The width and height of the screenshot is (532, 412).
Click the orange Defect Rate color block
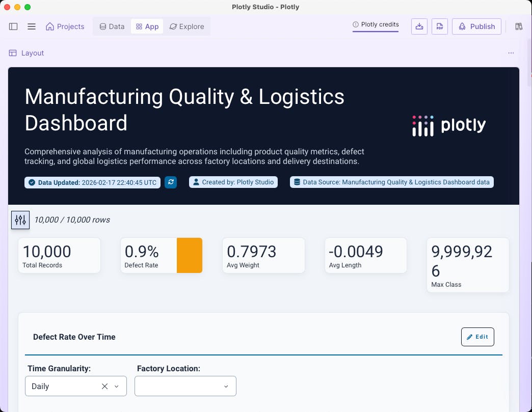coord(190,255)
